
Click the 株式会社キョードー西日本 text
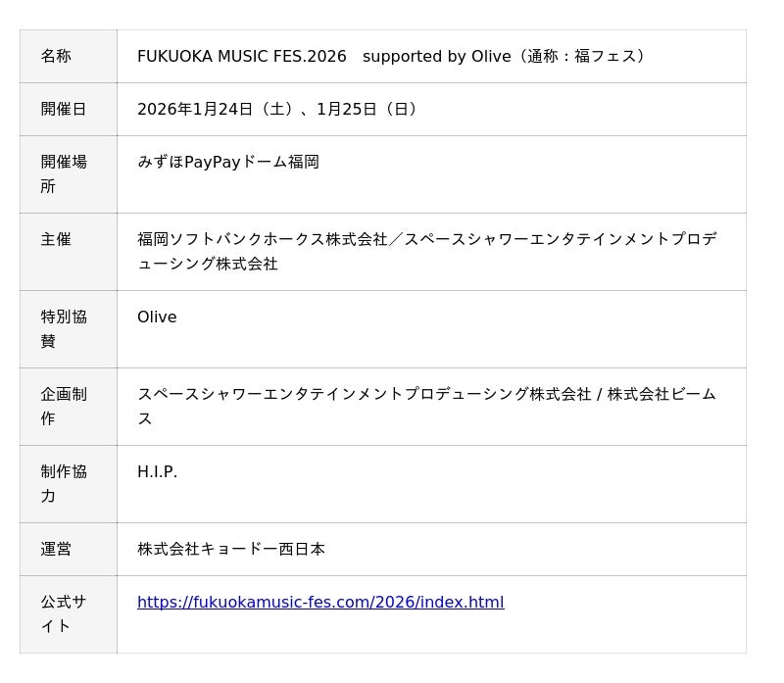click(231, 550)
